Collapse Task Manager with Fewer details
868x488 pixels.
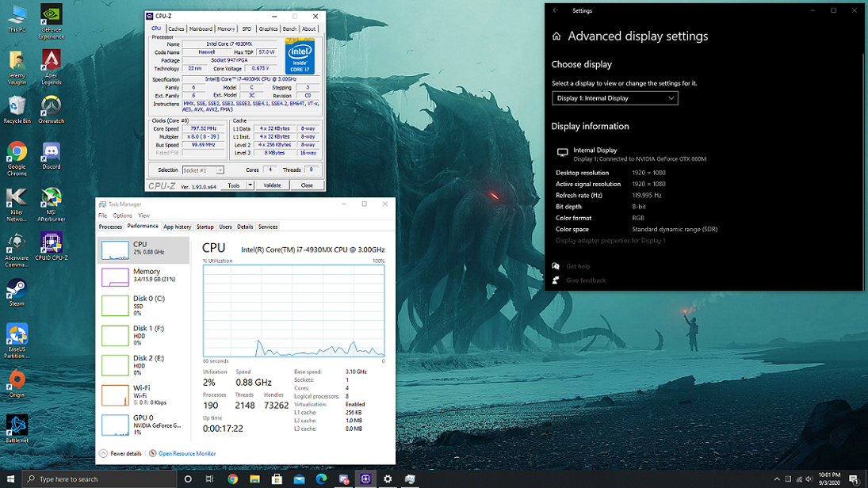(120, 454)
